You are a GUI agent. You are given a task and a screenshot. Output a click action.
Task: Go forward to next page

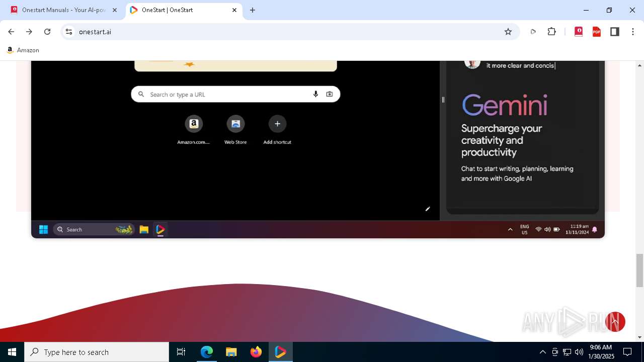(x=29, y=32)
